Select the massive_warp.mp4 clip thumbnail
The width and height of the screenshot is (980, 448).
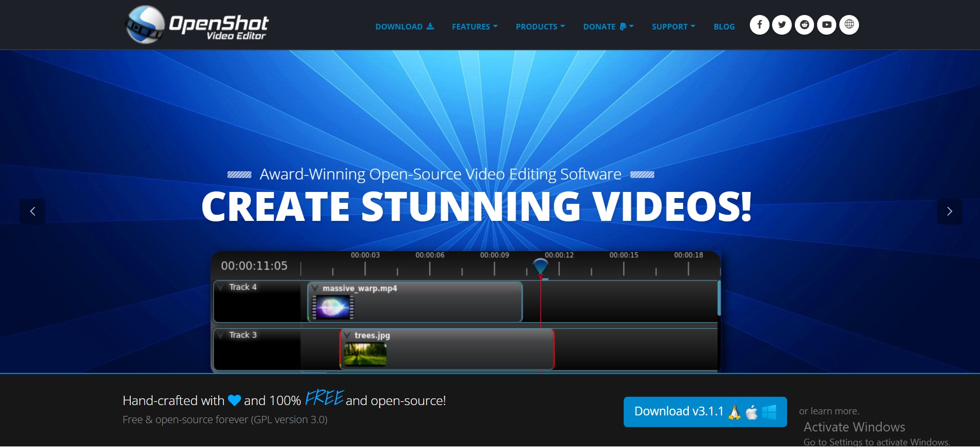[x=333, y=307]
